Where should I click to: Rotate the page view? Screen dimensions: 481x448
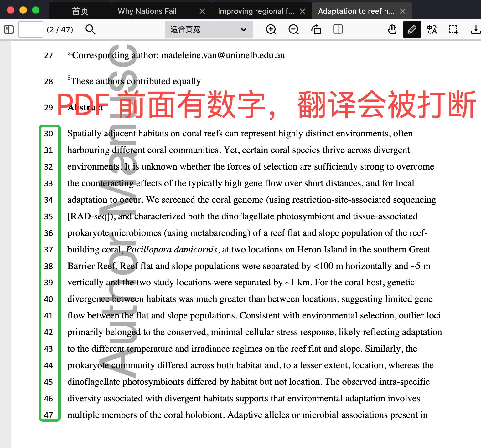[316, 29]
